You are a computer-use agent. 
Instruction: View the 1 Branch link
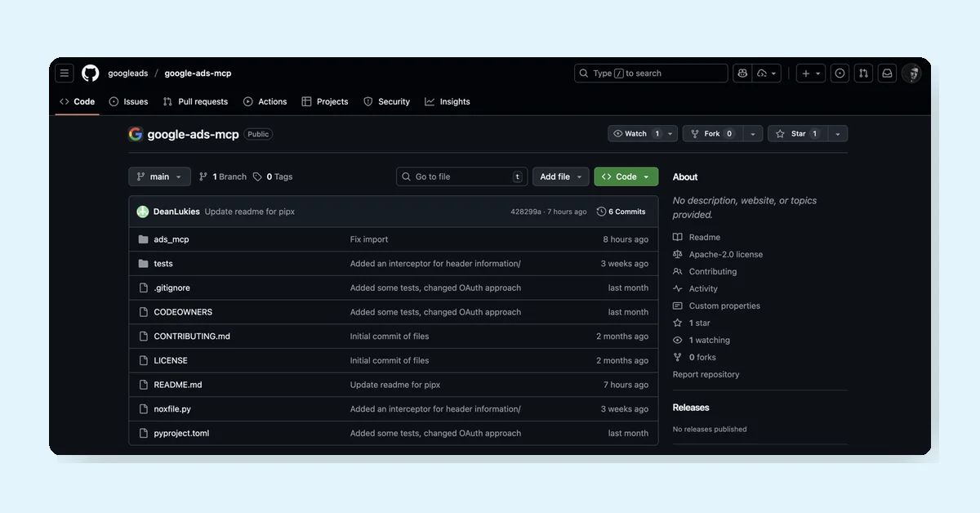click(x=222, y=177)
